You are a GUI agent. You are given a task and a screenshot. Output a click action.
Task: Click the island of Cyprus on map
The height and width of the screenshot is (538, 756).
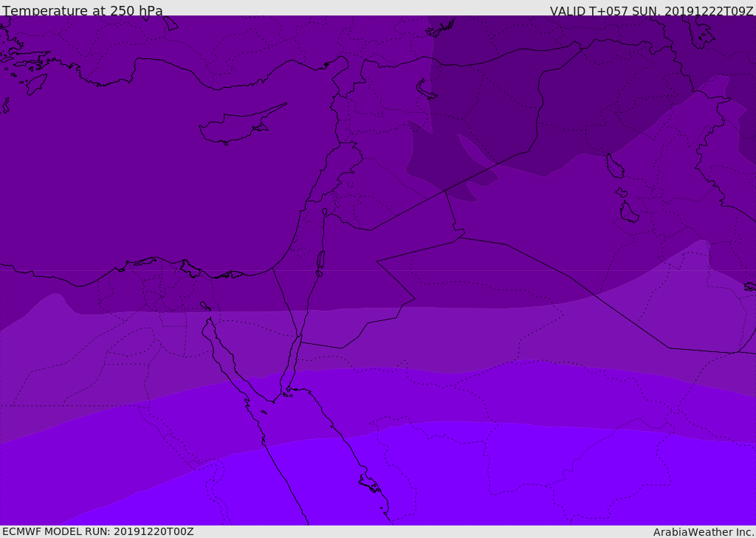[241, 125]
